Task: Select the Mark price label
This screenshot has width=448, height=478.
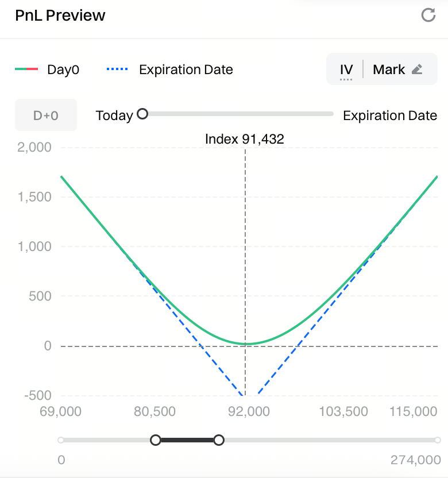Action: click(389, 70)
